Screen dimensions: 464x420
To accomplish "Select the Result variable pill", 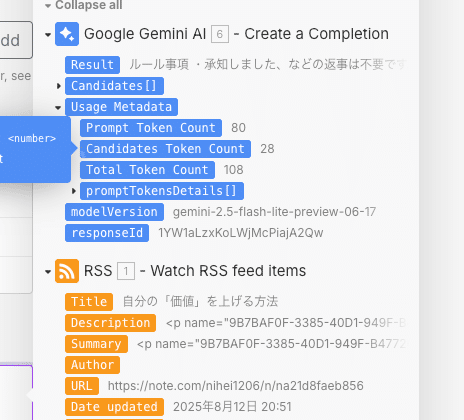I will click(92, 65).
